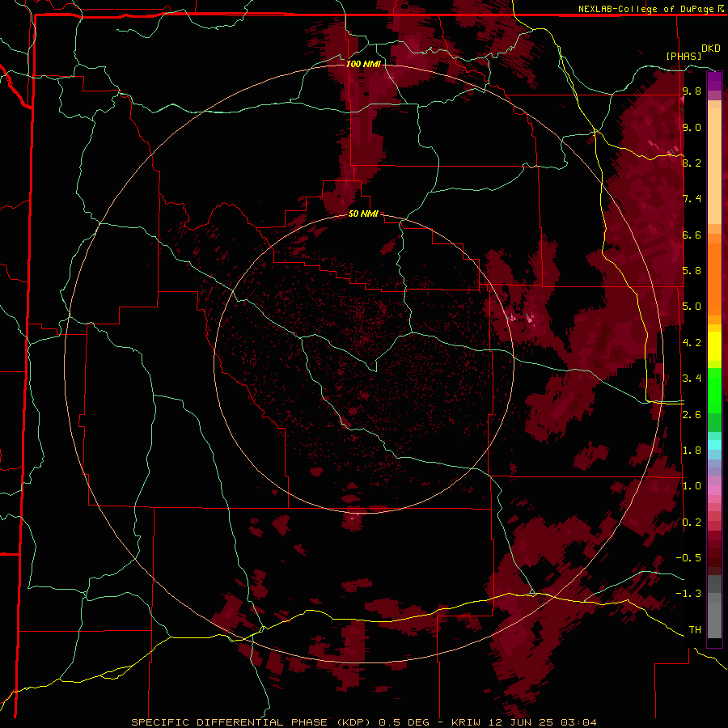Viewport: 728px width, 728px height.
Task: Click the 1.0 legend value
Action: pos(692,486)
